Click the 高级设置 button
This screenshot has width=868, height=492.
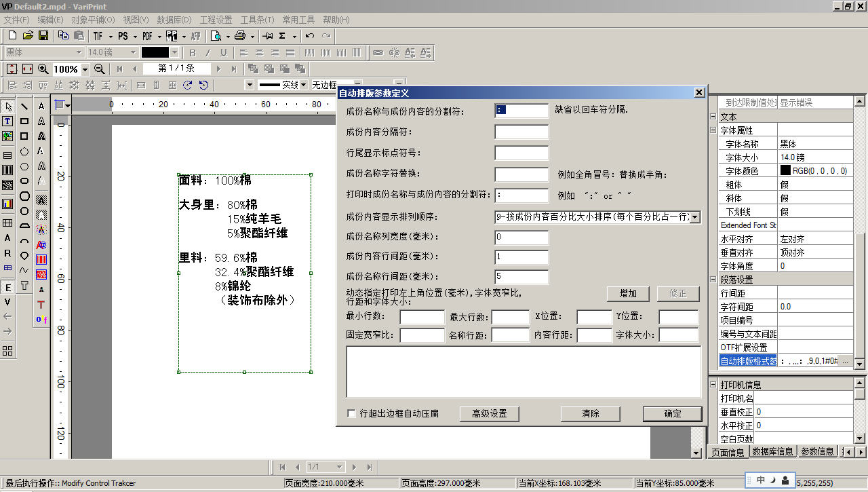(x=490, y=413)
